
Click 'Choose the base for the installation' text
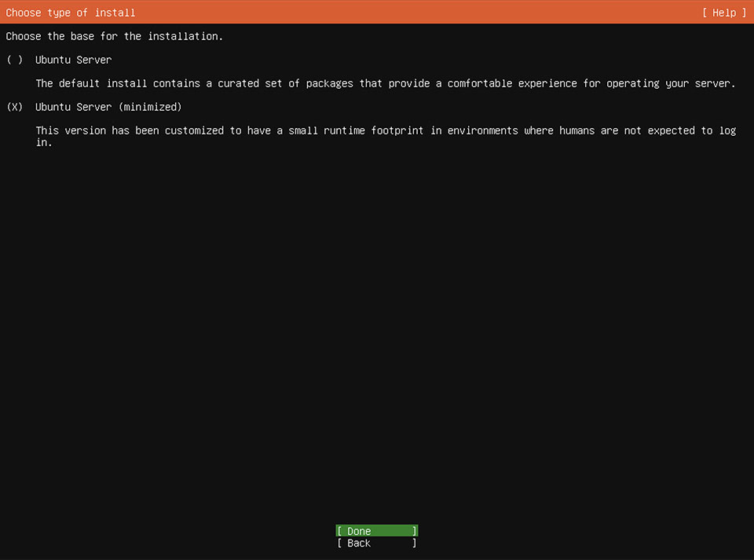(114, 36)
